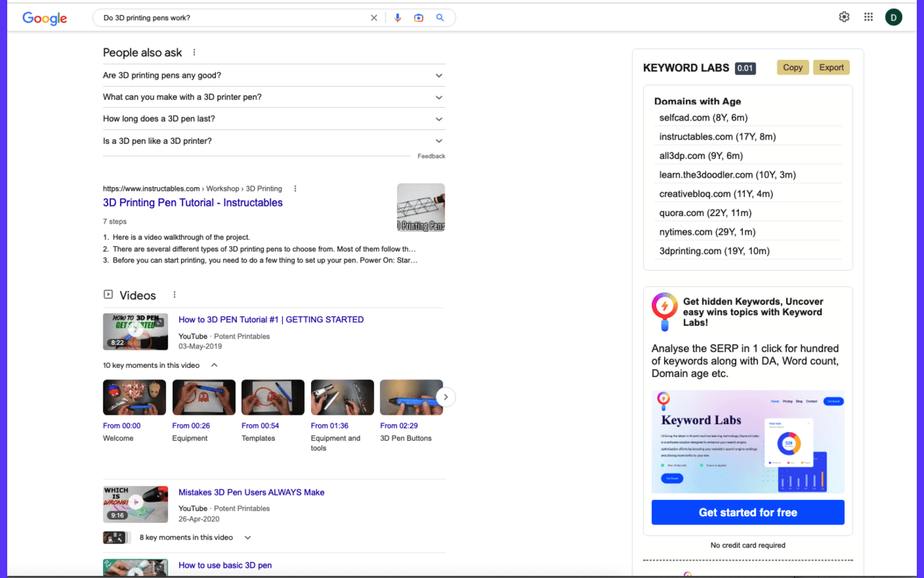924x578 pixels.
Task: Jump to 3D Pen Buttons moment thumbnail
Action: (x=411, y=397)
